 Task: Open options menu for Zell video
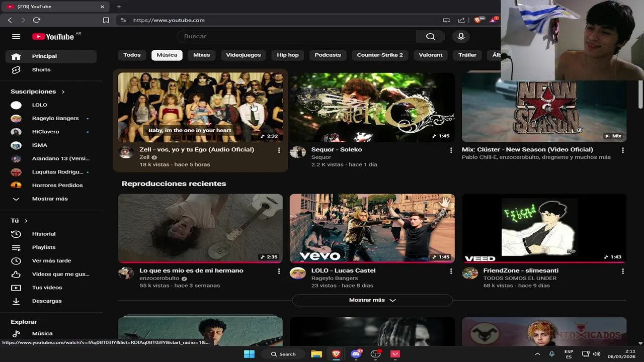tap(279, 150)
